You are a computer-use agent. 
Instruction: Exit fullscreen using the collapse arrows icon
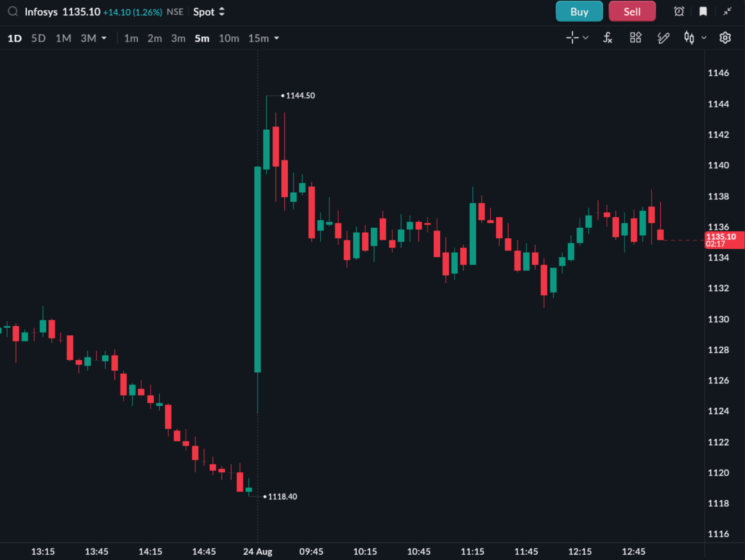(728, 12)
